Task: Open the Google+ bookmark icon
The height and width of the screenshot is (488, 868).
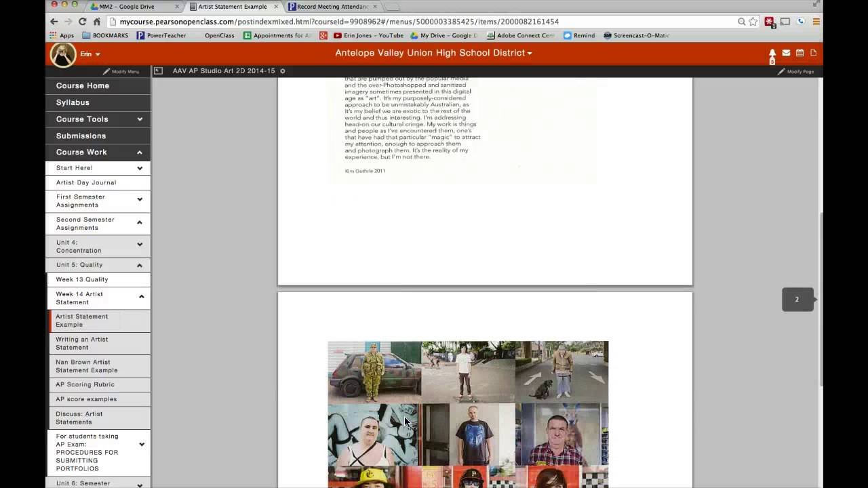Action: pyautogui.click(x=323, y=35)
